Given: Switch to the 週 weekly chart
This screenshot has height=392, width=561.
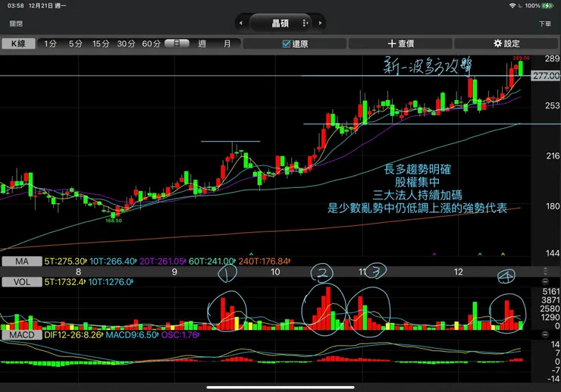Looking at the screenshot, I should (x=202, y=44).
